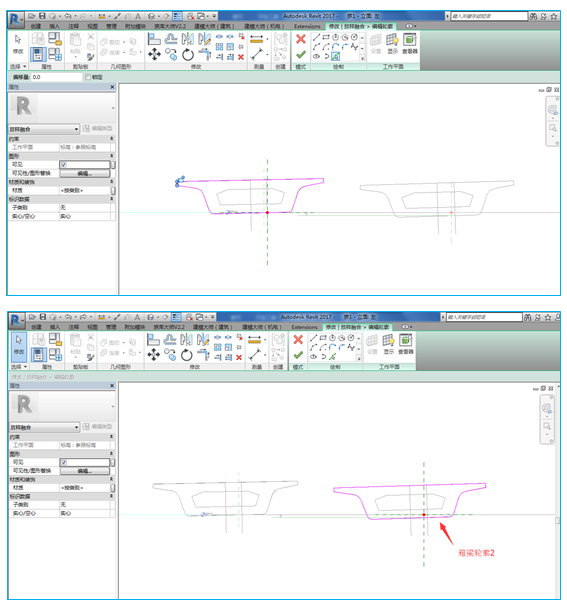Select the Rotate tool in upper window ribbon
Image resolution: width=567 pixels, height=603 pixels.
pyautogui.click(x=188, y=54)
